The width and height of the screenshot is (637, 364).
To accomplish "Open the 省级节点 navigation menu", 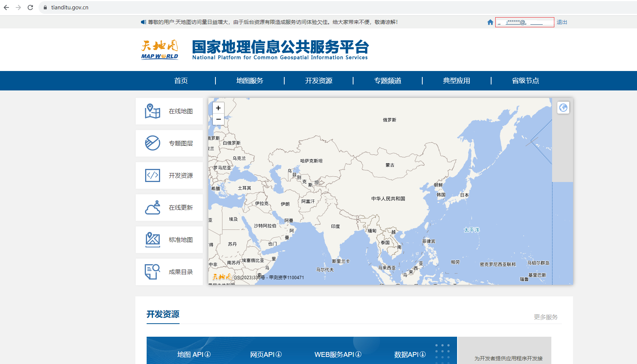I will coord(526,81).
